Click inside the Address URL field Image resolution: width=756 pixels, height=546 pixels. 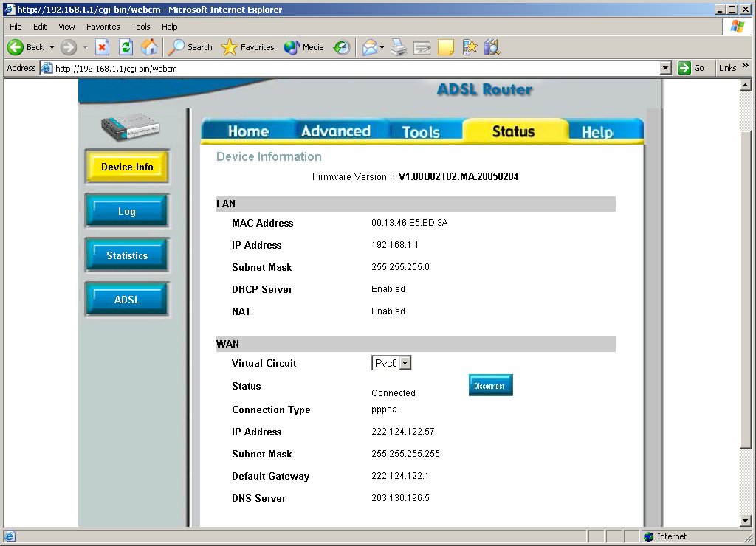[x=354, y=68]
